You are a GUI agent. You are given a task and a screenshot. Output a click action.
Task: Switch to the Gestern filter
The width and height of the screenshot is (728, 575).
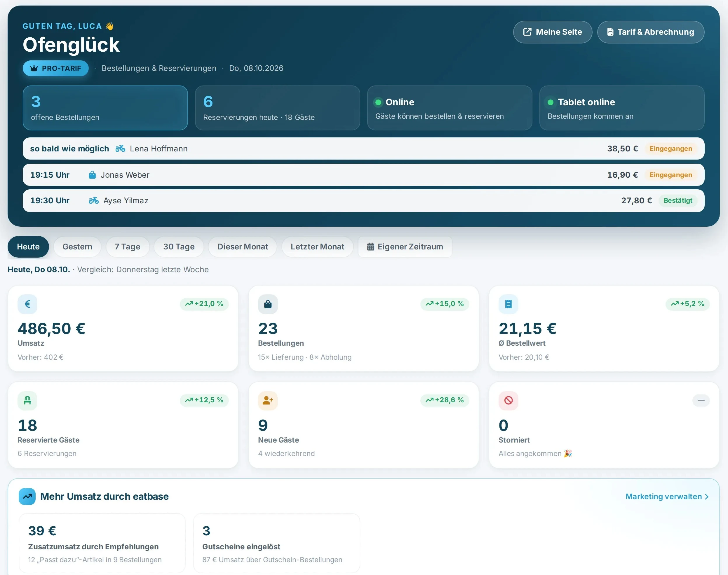coord(77,247)
